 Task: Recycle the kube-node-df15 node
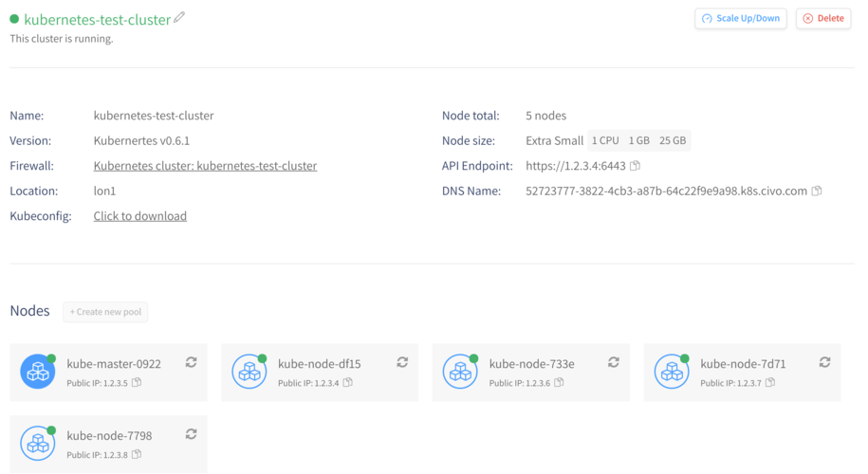pyautogui.click(x=402, y=362)
